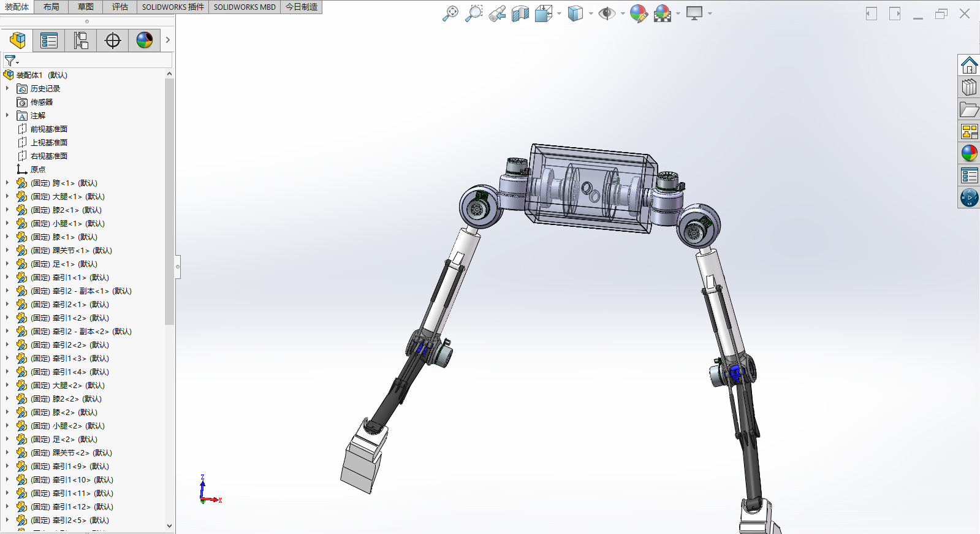This screenshot has height=534, width=980.
Task: Open the 草图 tab
Action: click(x=86, y=7)
